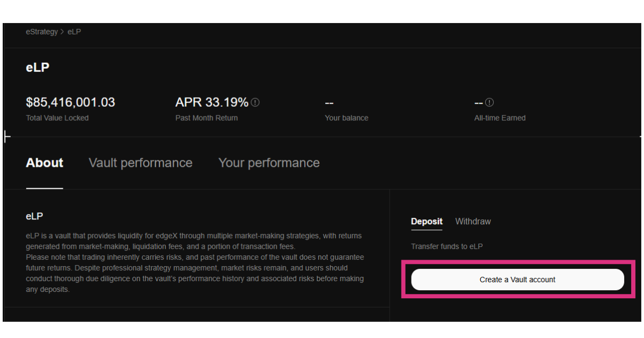The width and height of the screenshot is (644, 338).
Task: Click the eLP vault description paragraph
Action: click(x=195, y=262)
